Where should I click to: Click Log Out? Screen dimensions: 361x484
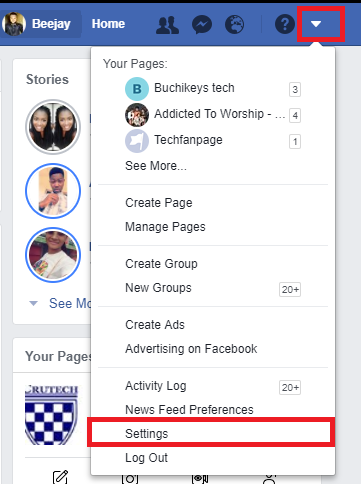pyautogui.click(x=146, y=458)
